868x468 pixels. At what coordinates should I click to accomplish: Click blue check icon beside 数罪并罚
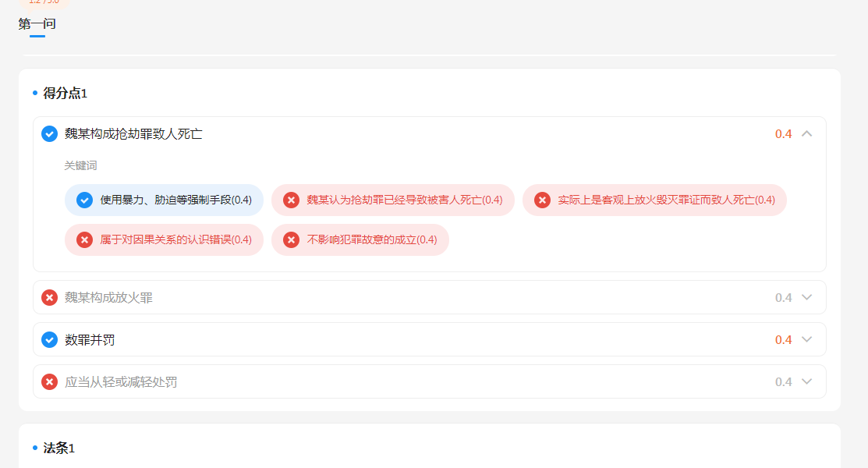pos(49,339)
